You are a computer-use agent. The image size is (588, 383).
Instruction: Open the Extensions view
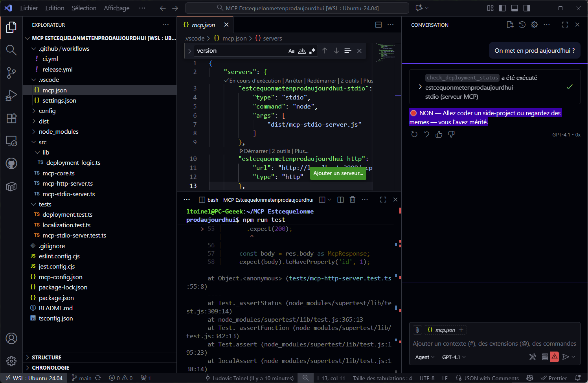click(x=11, y=118)
